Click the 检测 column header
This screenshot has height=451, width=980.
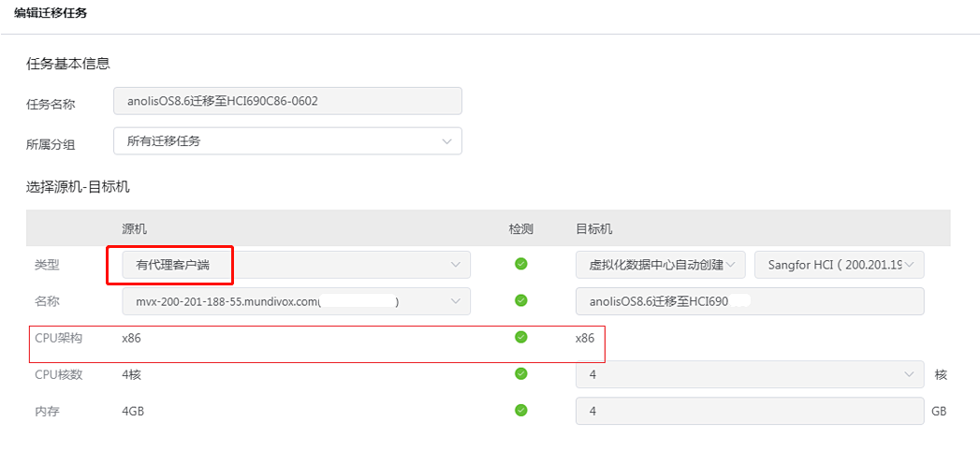pos(520,228)
